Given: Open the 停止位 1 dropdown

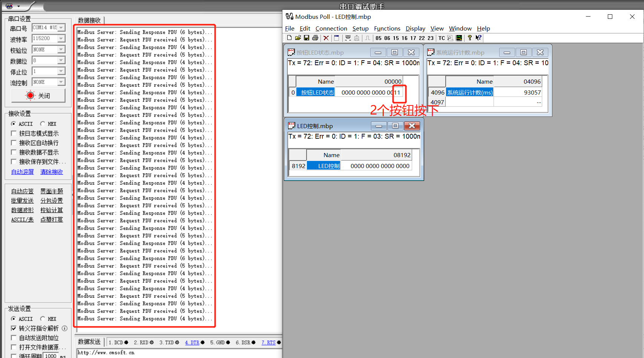Looking at the screenshot, I should [x=61, y=71].
